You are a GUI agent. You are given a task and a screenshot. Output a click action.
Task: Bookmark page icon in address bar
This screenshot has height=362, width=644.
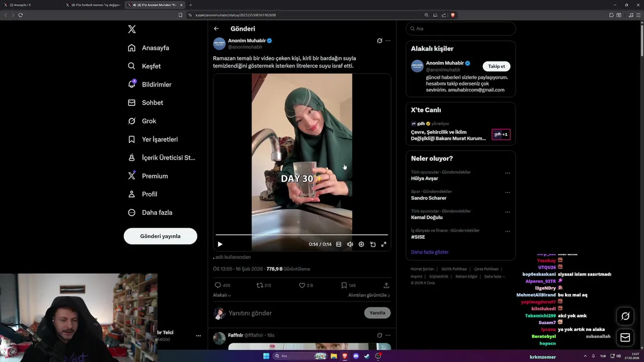click(x=180, y=15)
